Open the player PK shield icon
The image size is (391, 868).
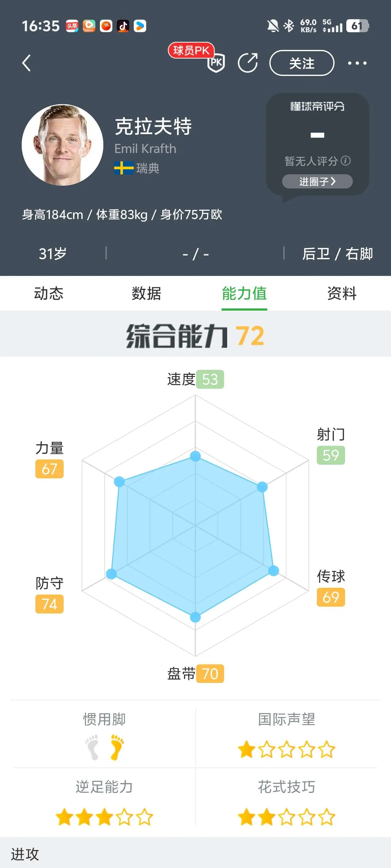tap(216, 63)
